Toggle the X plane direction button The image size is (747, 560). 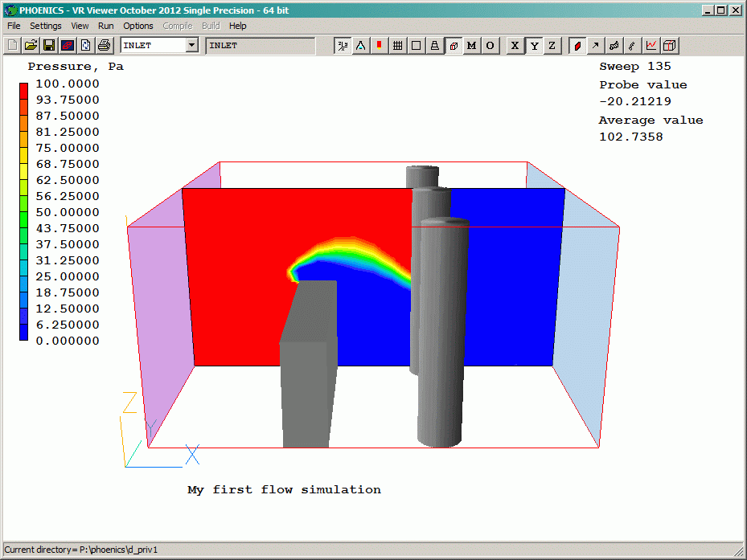pyautogui.click(x=515, y=46)
